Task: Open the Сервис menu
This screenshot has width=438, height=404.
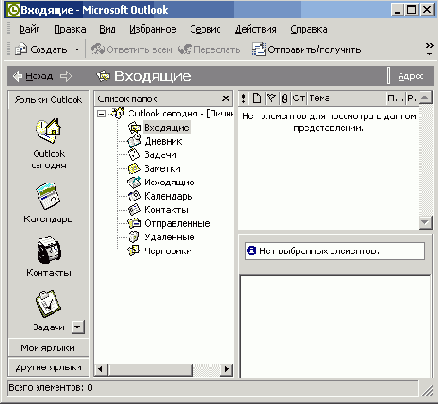Action: [x=205, y=29]
